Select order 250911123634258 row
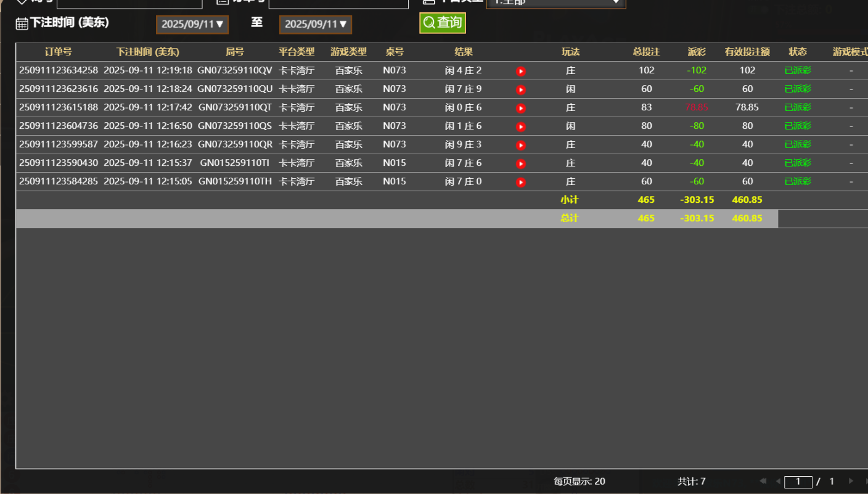The image size is (868, 494). [59, 70]
